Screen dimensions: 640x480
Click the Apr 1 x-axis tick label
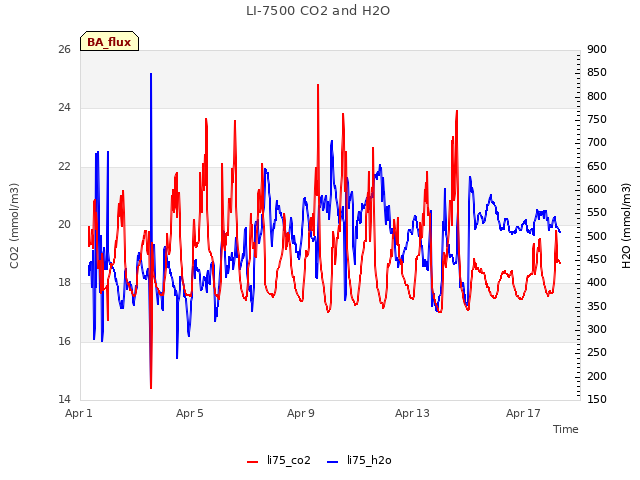tap(79, 413)
